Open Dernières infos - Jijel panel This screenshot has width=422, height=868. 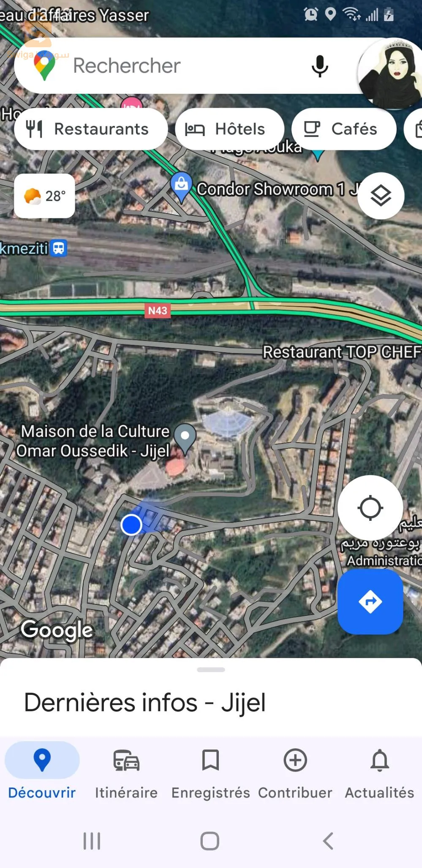(x=145, y=702)
